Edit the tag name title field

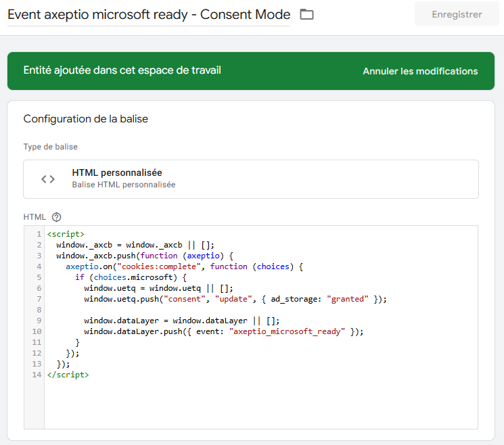[x=149, y=15]
